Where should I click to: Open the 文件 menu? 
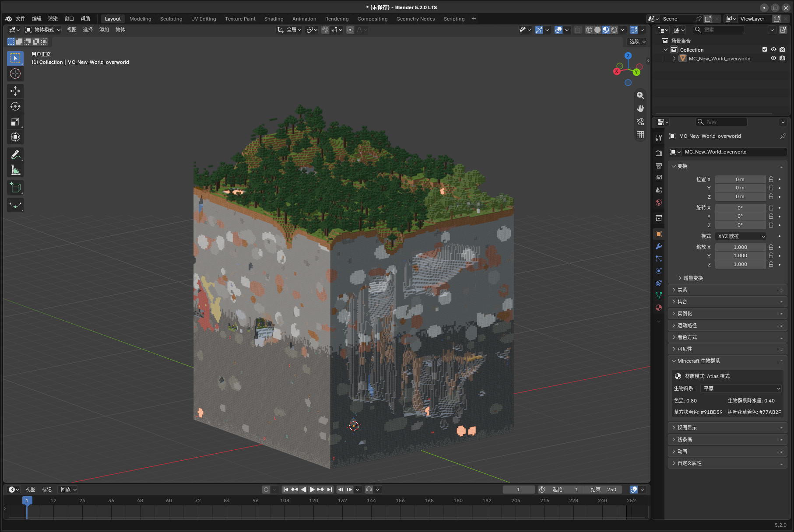(x=21, y=19)
